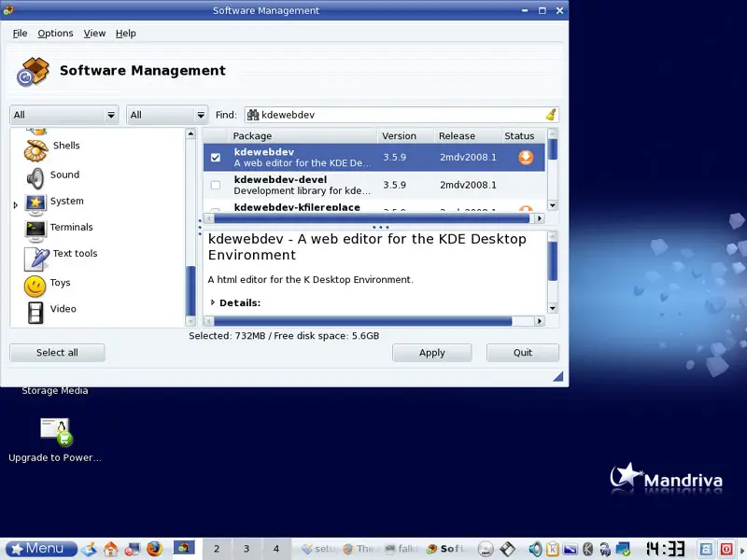
Task: Switch to the Soft taskbar window entry
Action: click(x=445, y=549)
